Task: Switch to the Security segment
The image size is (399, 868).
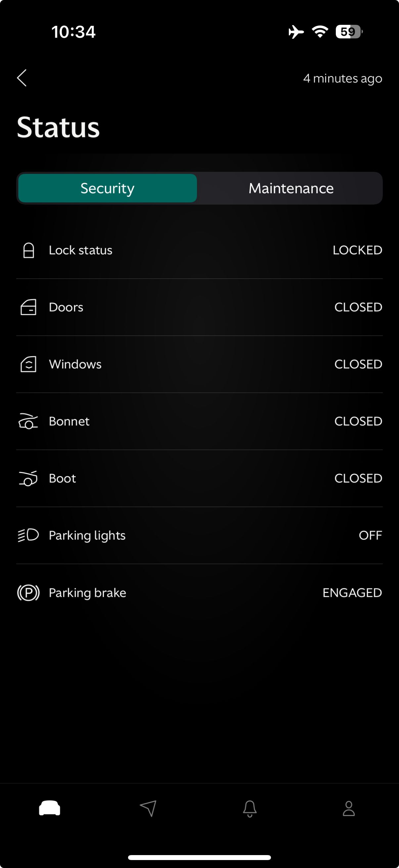Action: [108, 188]
